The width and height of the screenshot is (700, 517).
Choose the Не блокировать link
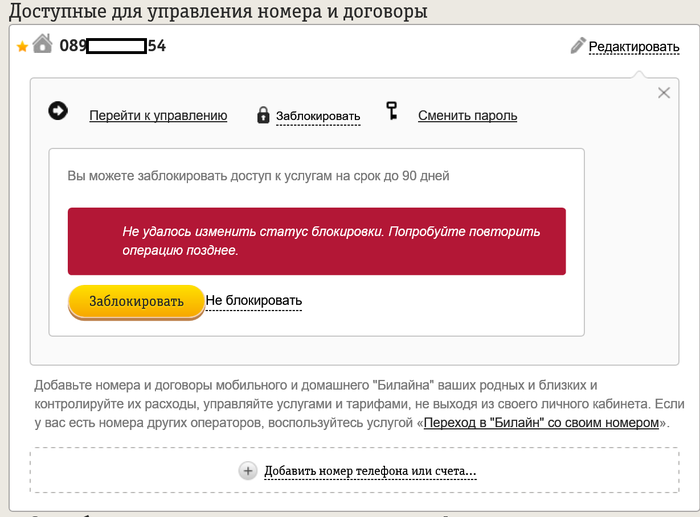click(254, 300)
